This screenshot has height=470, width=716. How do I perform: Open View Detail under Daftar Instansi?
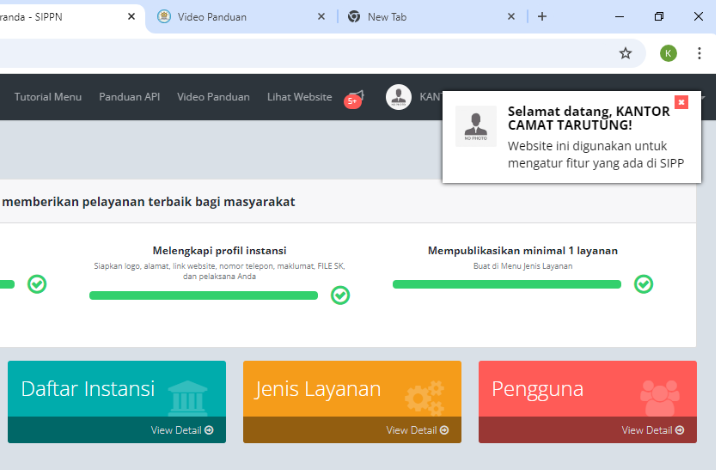pos(181,430)
